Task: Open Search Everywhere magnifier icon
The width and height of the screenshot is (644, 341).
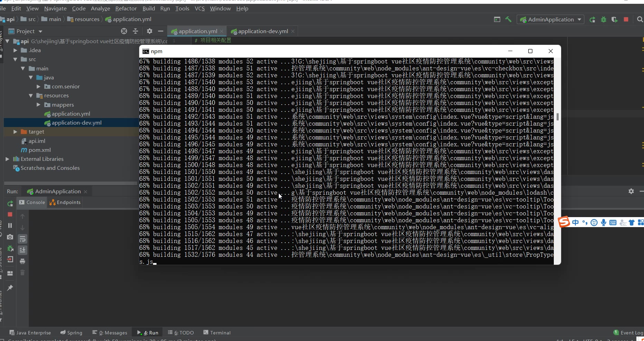Action: click(x=640, y=20)
